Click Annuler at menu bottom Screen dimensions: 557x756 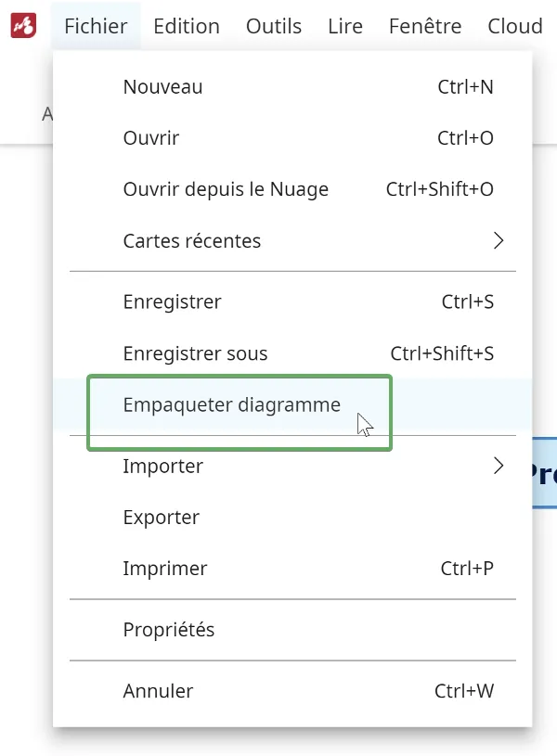coord(158,691)
